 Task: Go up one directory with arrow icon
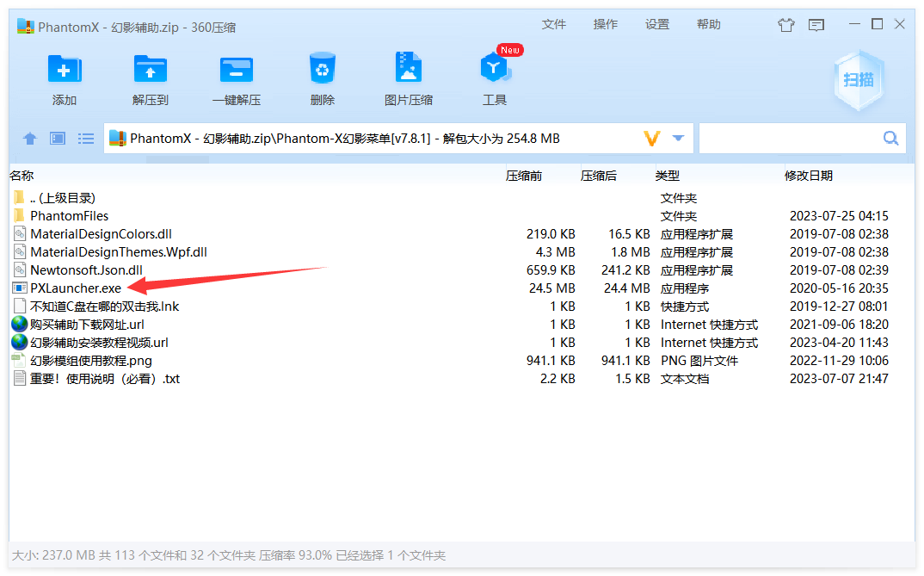coord(30,139)
